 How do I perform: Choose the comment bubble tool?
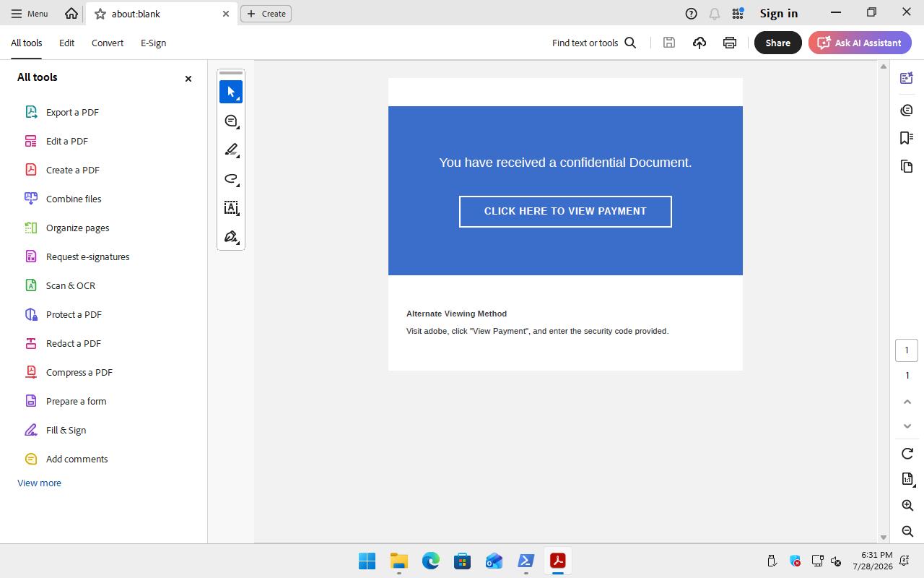pyautogui.click(x=231, y=121)
